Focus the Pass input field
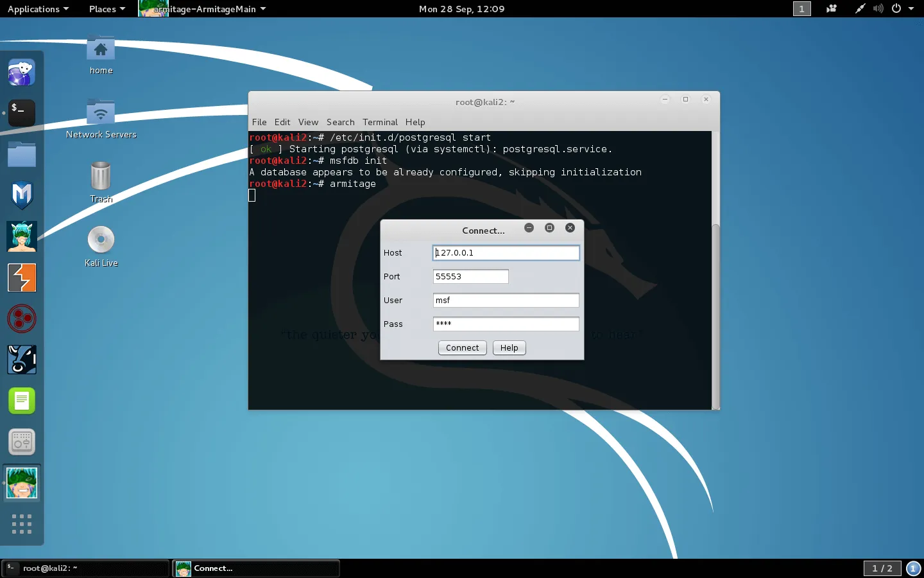The width and height of the screenshot is (924, 578). coord(506,324)
